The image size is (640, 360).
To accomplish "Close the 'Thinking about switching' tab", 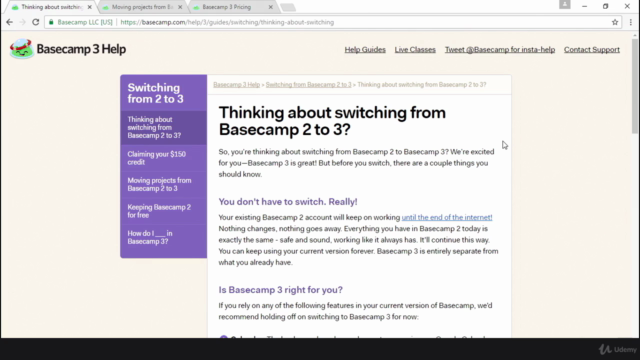I will pos(89,7).
